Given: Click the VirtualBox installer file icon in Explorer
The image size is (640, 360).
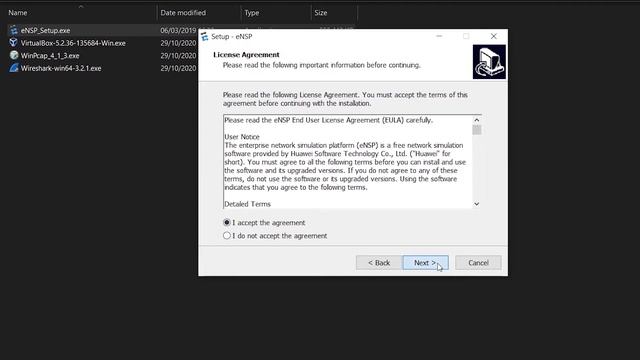Looking at the screenshot, I should [x=14, y=43].
